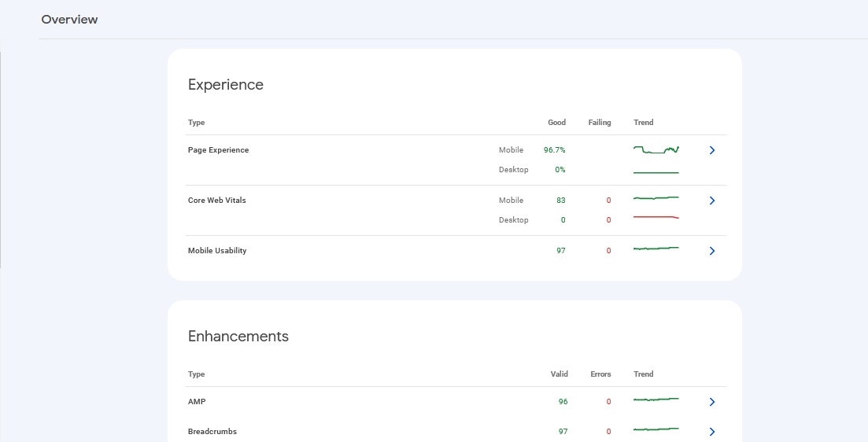Select the Breadcrumbs enhancement label
Image resolution: width=868 pixels, height=442 pixels.
[x=212, y=432]
